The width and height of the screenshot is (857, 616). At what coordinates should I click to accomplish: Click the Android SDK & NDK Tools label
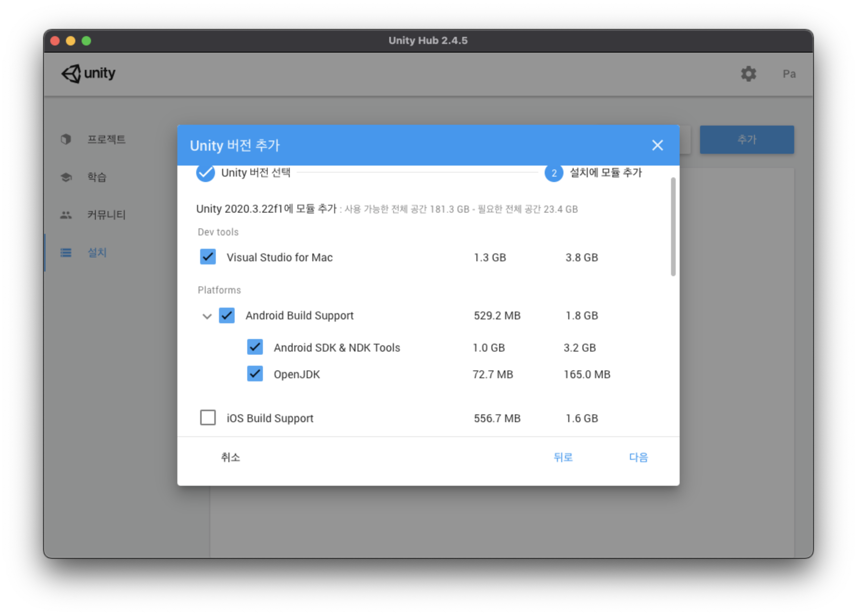pyautogui.click(x=337, y=348)
